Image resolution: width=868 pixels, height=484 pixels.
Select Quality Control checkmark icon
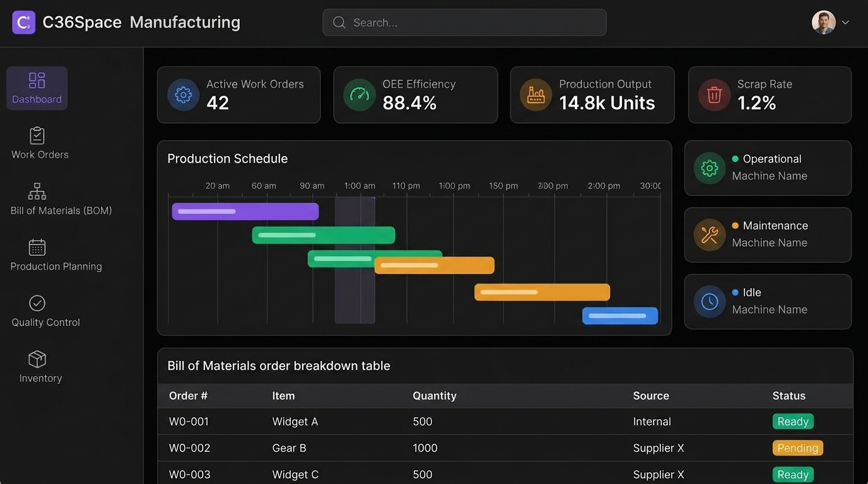click(x=37, y=303)
